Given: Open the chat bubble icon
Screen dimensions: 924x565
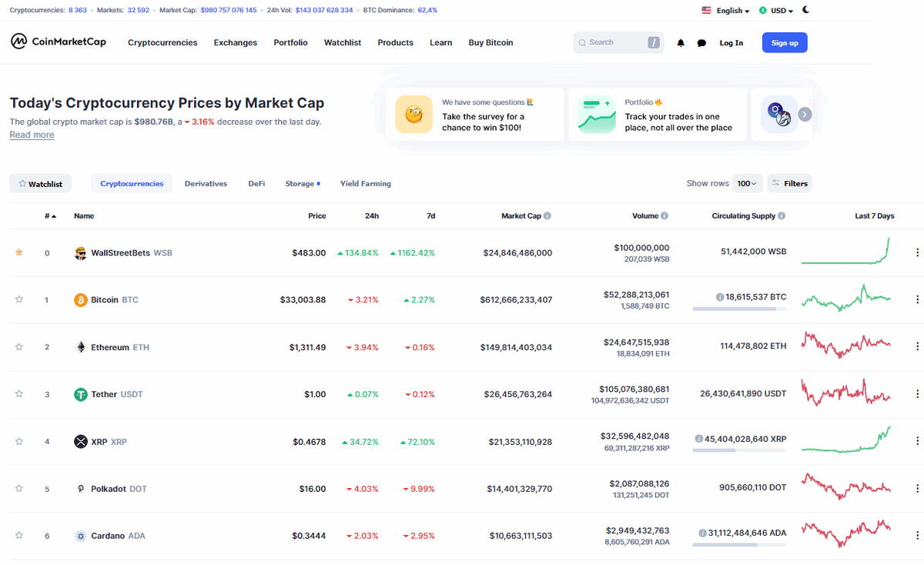Looking at the screenshot, I should click(x=701, y=43).
